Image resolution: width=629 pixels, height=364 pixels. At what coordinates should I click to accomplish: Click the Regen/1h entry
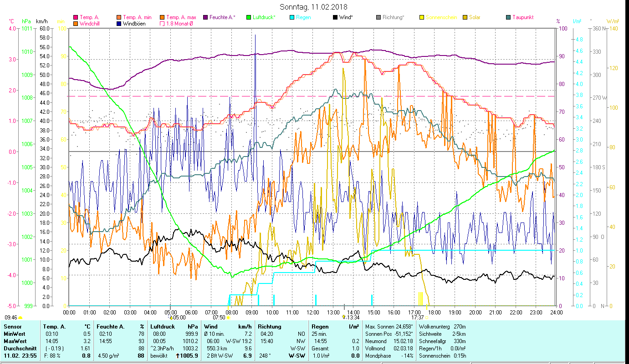442,349
